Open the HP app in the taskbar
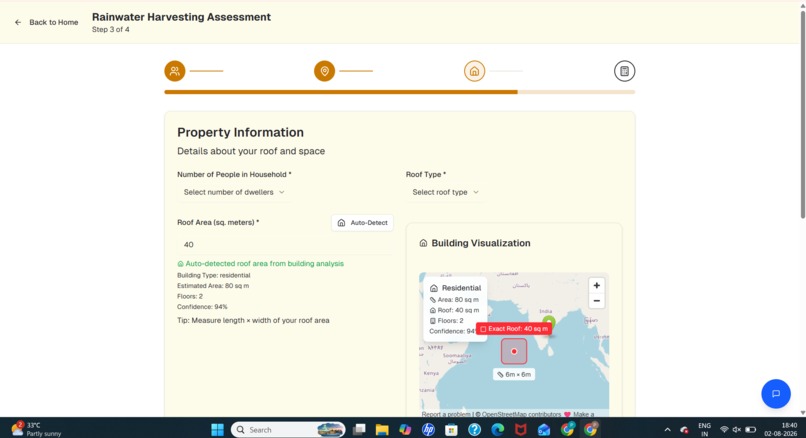 (428, 430)
